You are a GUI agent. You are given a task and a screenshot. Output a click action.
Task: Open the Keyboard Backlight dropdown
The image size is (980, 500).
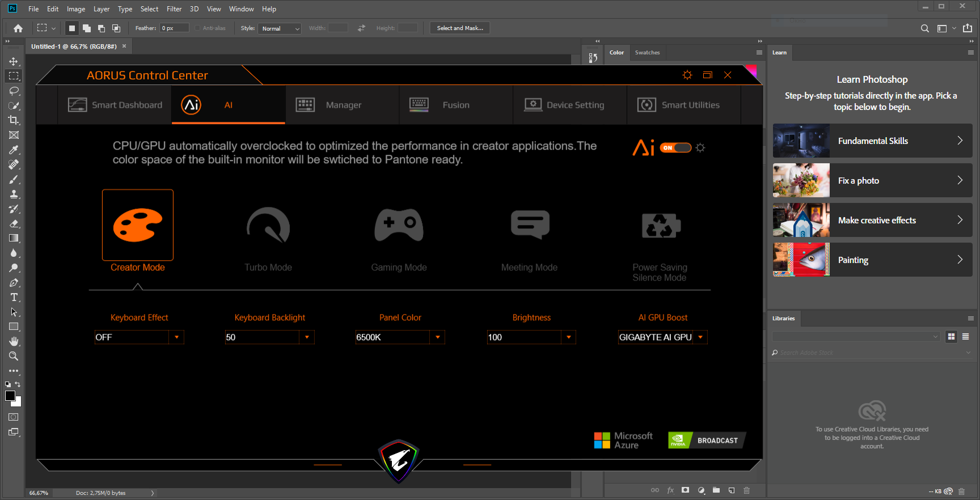[307, 337]
